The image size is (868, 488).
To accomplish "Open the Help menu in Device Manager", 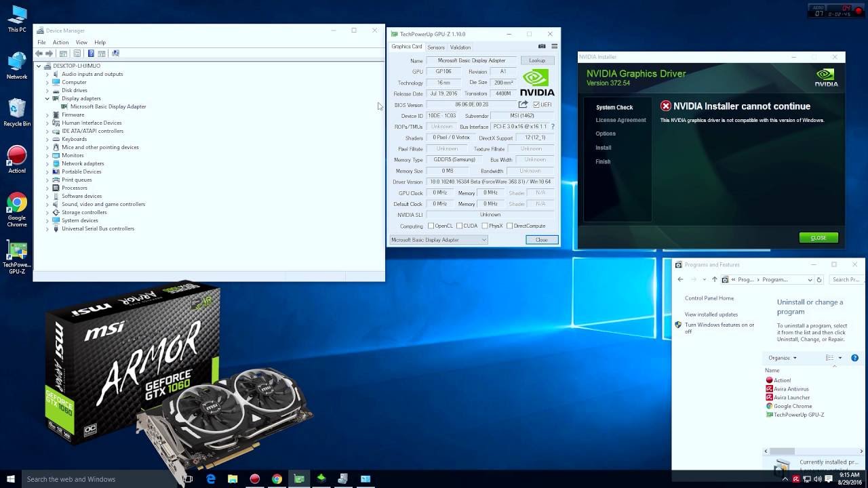I will [x=100, y=43].
